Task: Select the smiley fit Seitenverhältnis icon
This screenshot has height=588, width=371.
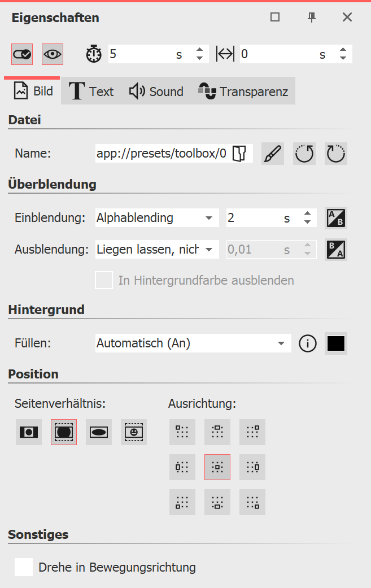Action: point(133,432)
